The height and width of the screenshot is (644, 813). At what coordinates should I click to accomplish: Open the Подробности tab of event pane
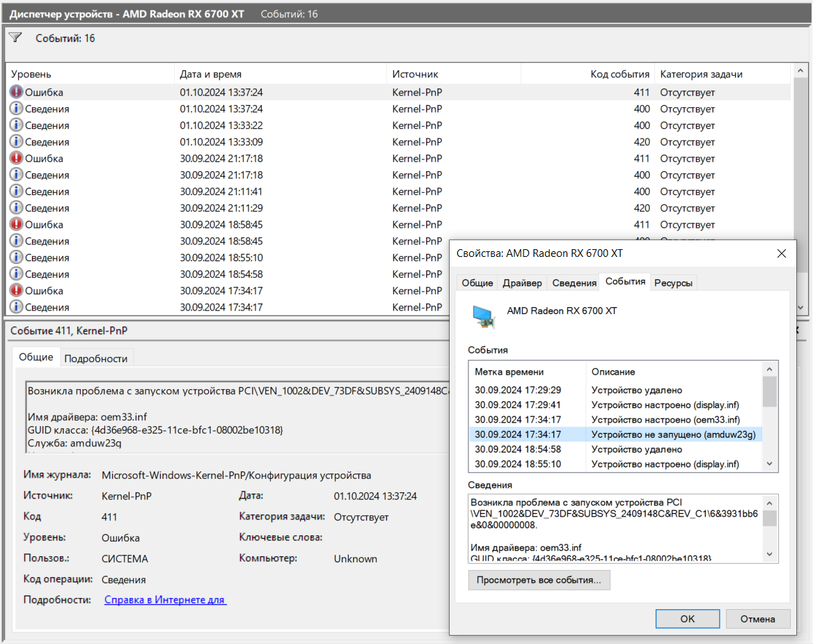[x=96, y=359]
